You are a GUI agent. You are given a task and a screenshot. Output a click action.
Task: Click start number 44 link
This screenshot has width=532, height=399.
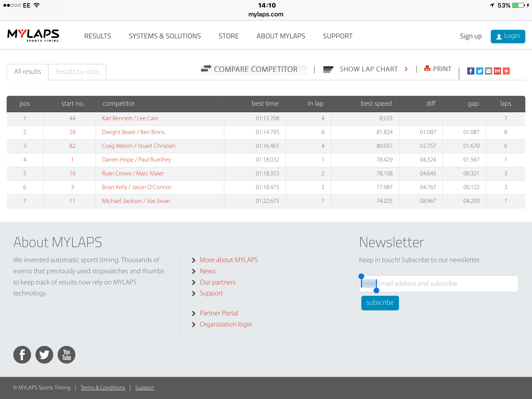pos(72,118)
